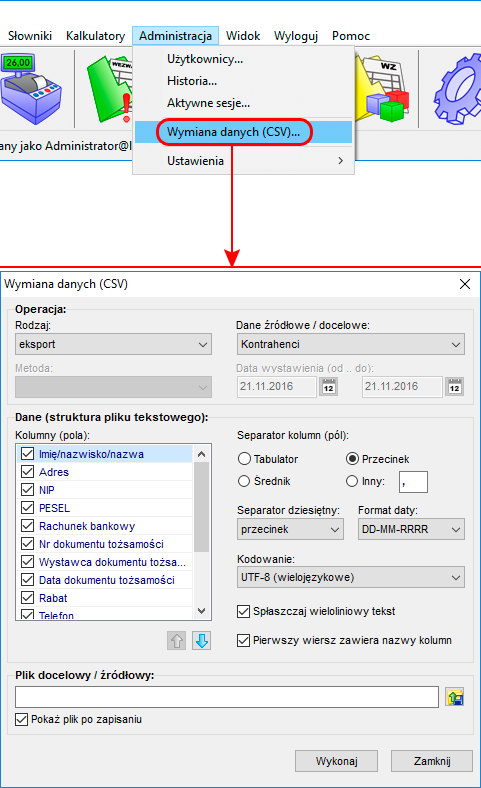Click the Wykonaj button
The height and width of the screenshot is (788, 481).
(x=336, y=761)
